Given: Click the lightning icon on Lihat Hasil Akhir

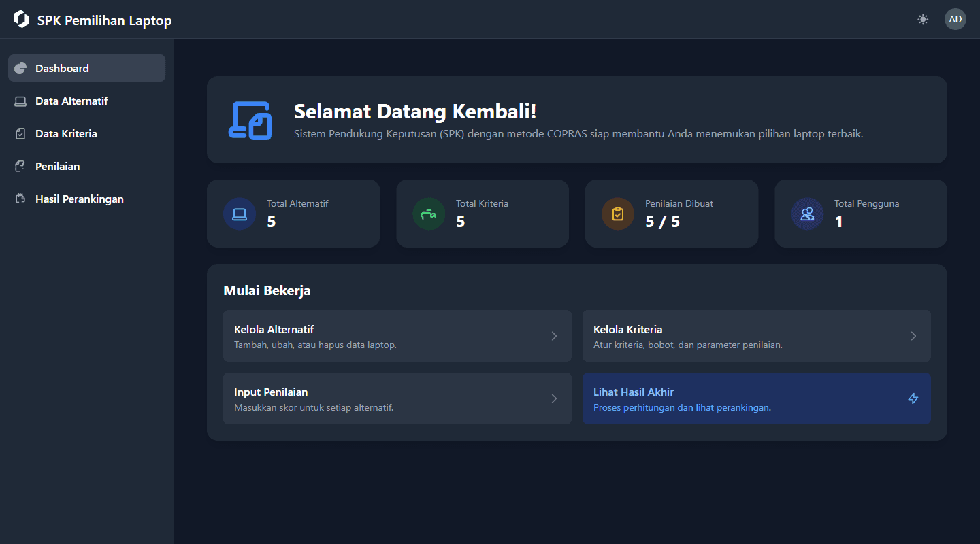Looking at the screenshot, I should pyautogui.click(x=913, y=398).
